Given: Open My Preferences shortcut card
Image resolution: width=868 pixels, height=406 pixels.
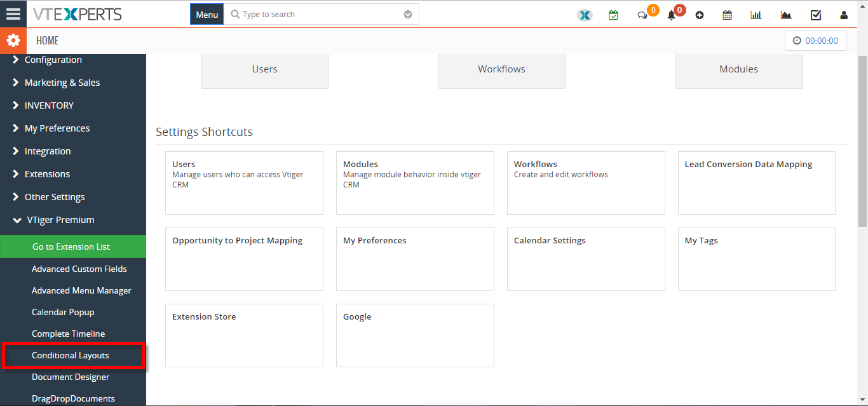Looking at the screenshot, I should [x=415, y=259].
